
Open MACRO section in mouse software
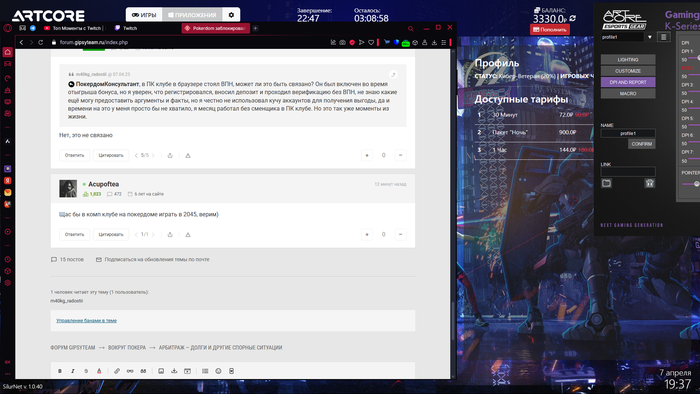(628, 93)
